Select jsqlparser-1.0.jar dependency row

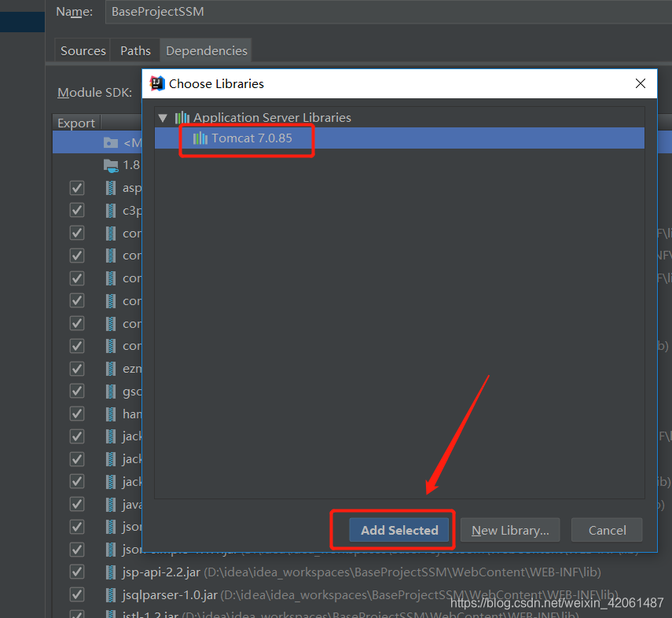coord(362,595)
